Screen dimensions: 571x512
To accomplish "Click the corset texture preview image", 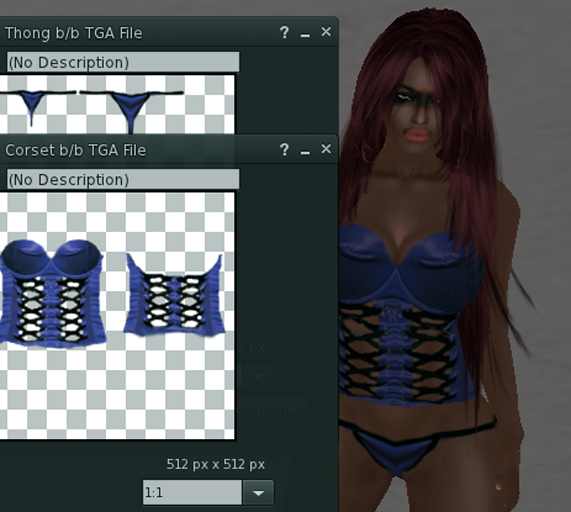I will tap(117, 316).
